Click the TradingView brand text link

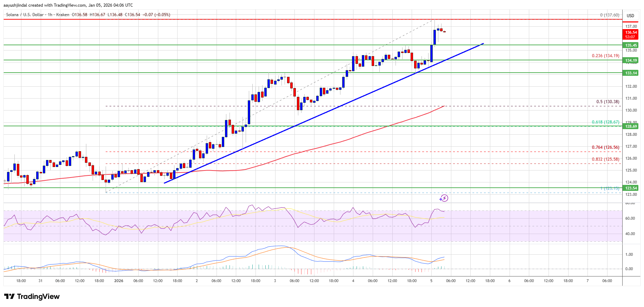[x=38, y=296]
